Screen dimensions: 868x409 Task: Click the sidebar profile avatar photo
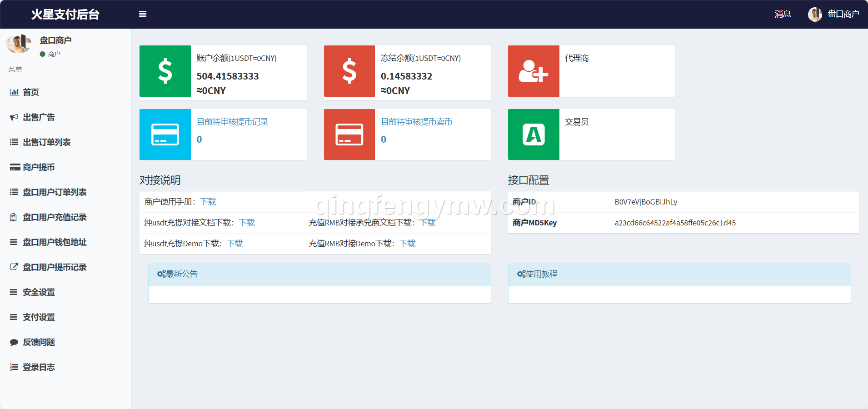pyautogui.click(x=19, y=44)
